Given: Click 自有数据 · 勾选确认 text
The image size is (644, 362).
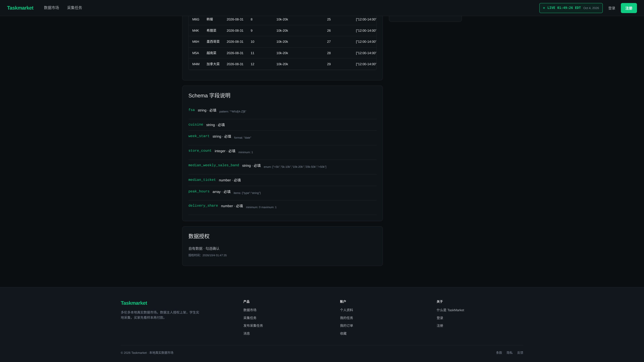Looking at the screenshot, I should (x=204, y=248).
